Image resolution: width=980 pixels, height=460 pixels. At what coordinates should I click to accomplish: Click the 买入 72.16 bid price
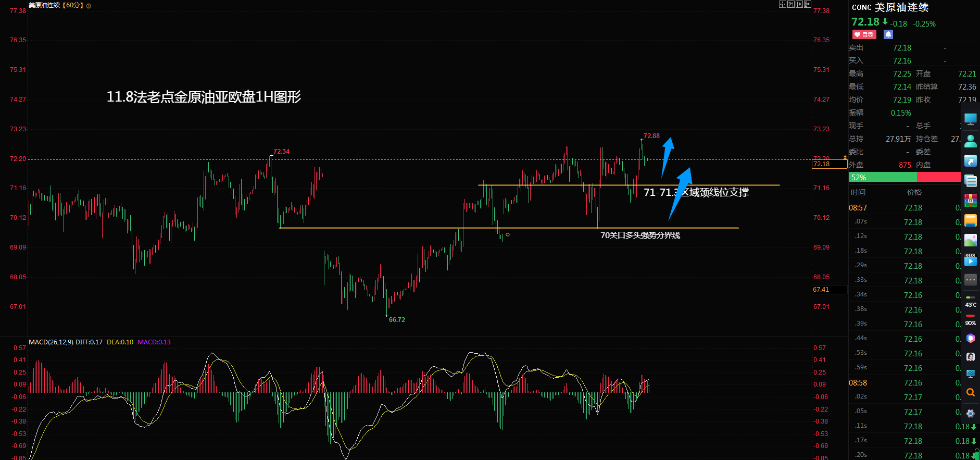(x=902, y=61)
